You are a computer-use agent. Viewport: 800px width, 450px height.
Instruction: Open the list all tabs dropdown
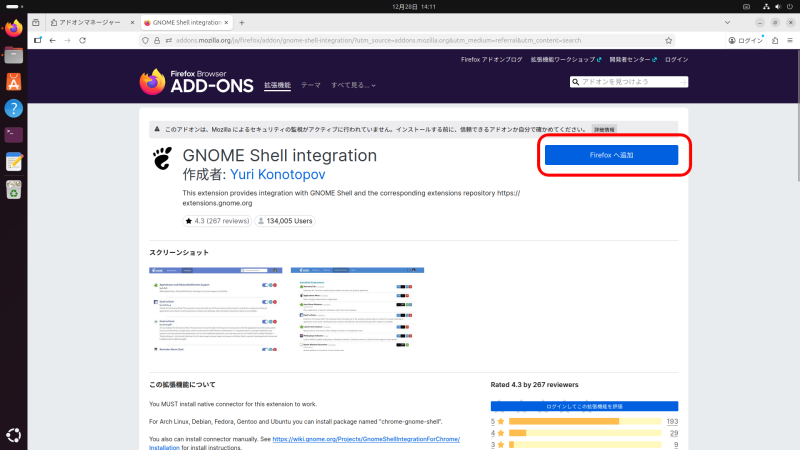[x=728, y=22]
